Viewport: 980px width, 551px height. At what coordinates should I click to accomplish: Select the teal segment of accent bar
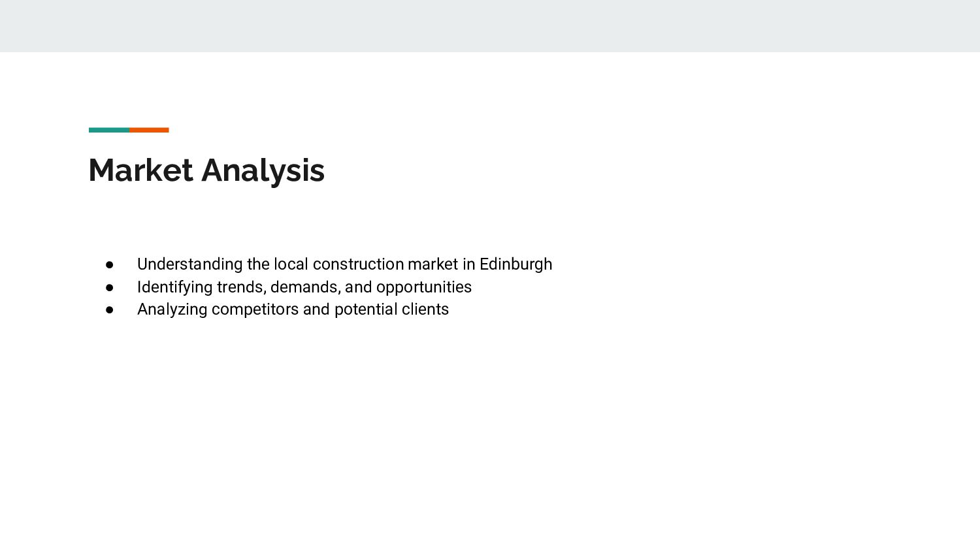[109, 130]
